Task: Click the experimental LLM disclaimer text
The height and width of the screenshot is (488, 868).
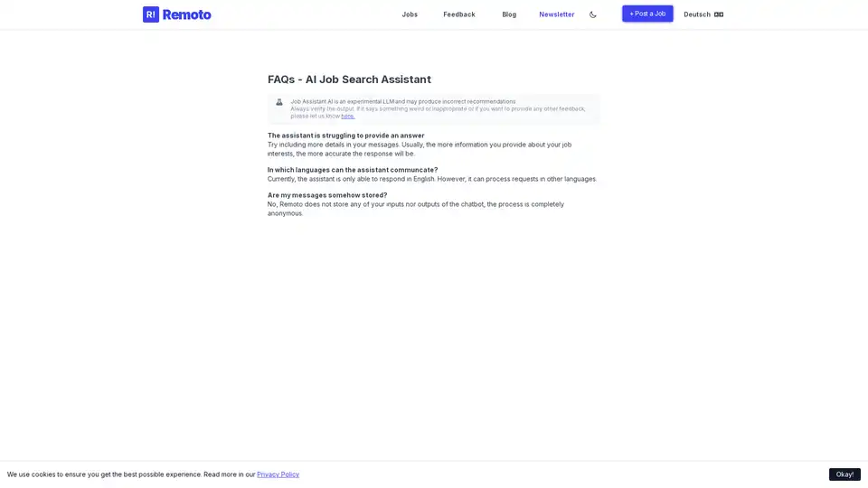Action: pyautogui.click(x=403, y=101)
